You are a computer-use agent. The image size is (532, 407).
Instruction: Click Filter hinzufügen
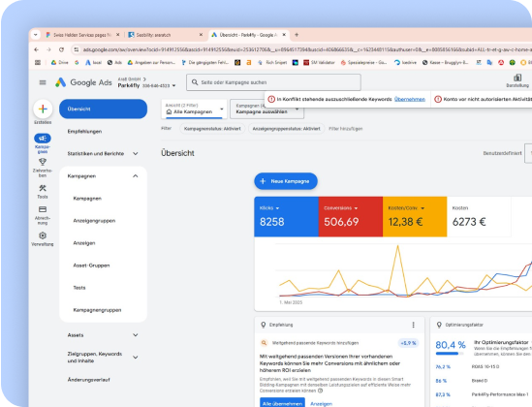click(x=345, y=129)
